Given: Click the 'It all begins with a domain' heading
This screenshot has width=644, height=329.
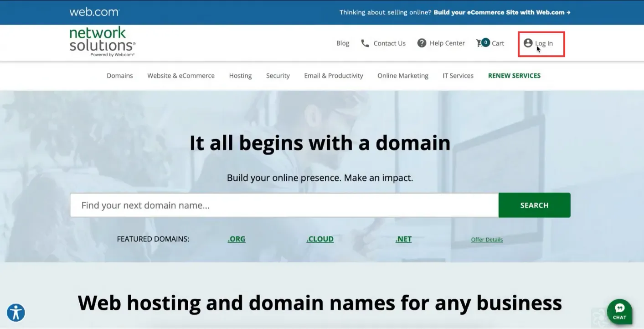Looking at the screenshot, I should pos(320,143).
